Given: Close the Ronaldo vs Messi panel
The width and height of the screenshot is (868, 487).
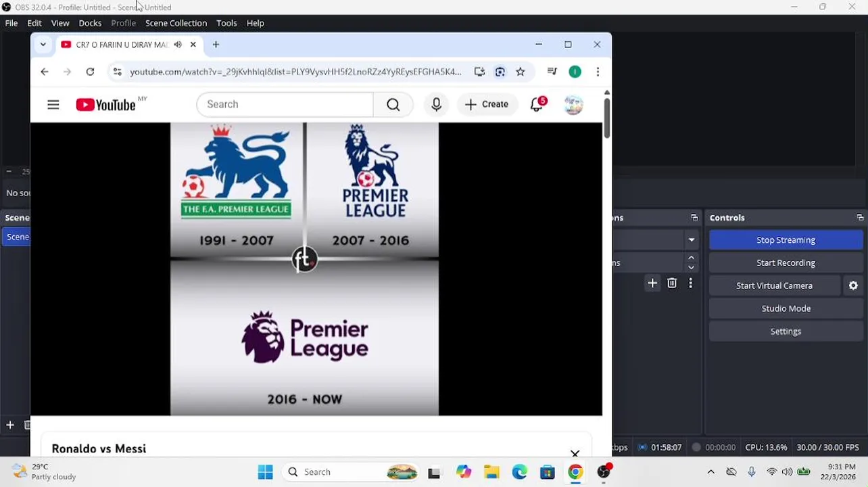Looking at the screenshot, I should [575, 454].
